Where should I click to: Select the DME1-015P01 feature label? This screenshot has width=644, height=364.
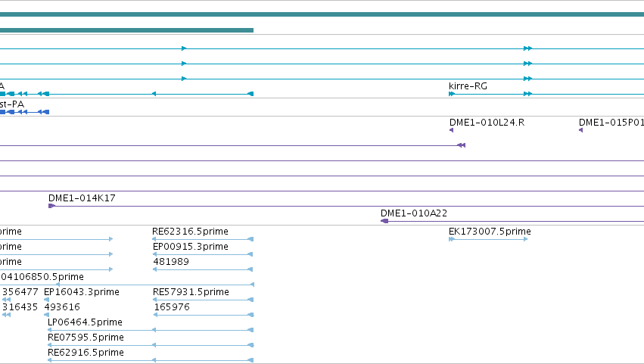pos(611,123)
